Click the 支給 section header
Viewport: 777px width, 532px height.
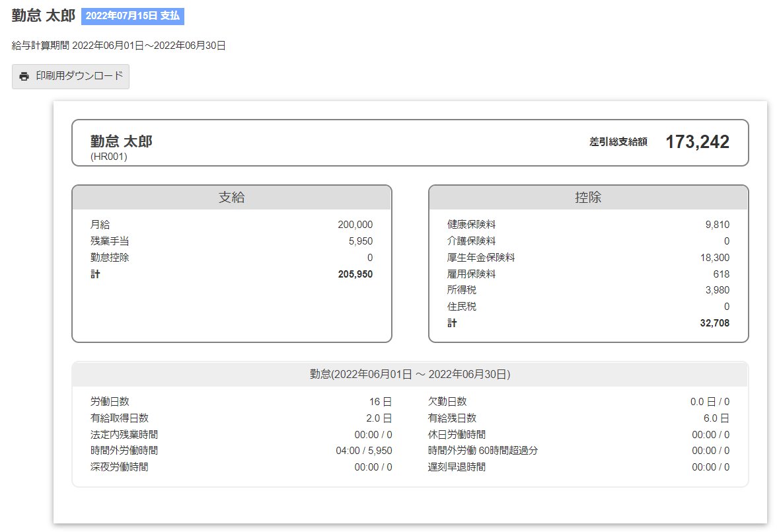(231, 198)
